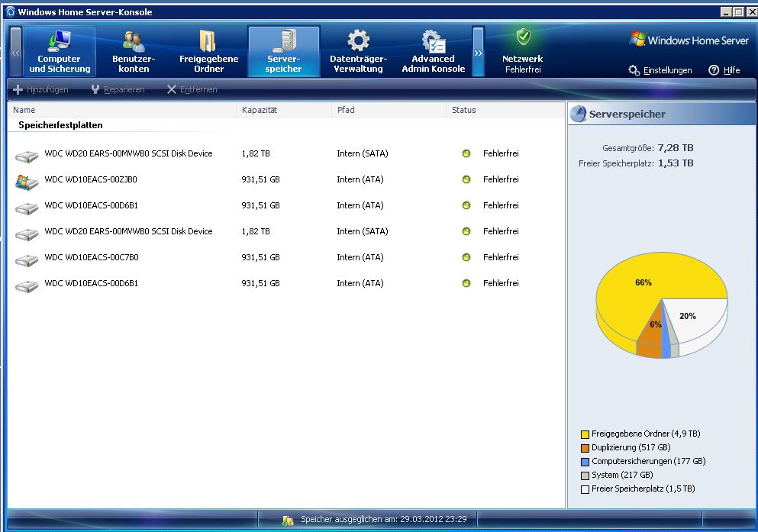Click the Gesamtgröße 7,28 TB value
The height and width of the screenshot is (532, 758).
pyautogui.click(x=676, y=148)
